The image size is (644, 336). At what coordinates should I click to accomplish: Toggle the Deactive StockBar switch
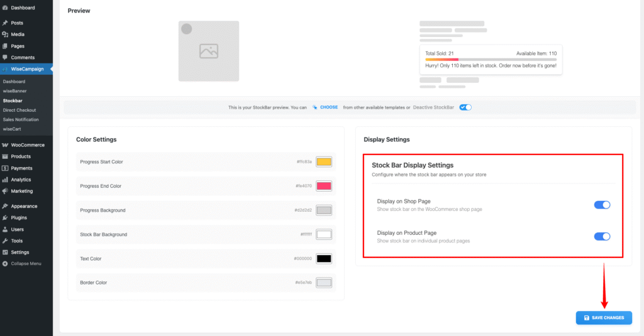pos(465,107)
